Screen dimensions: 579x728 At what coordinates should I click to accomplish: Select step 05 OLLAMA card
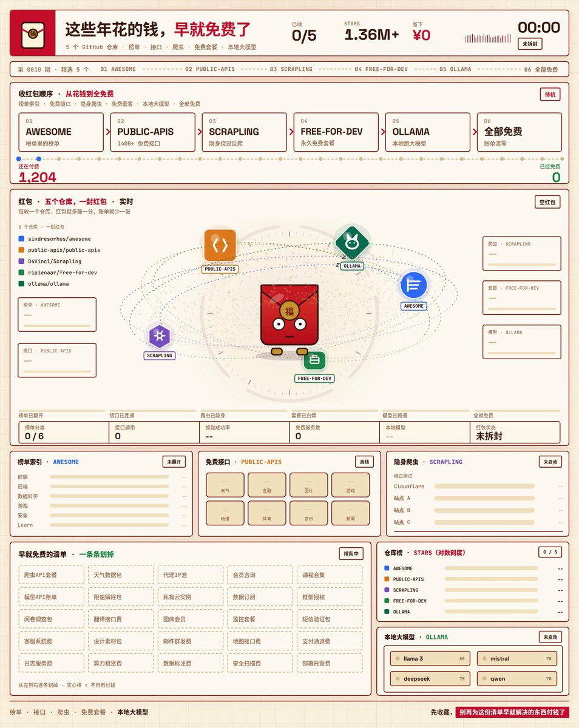[428, 132]
